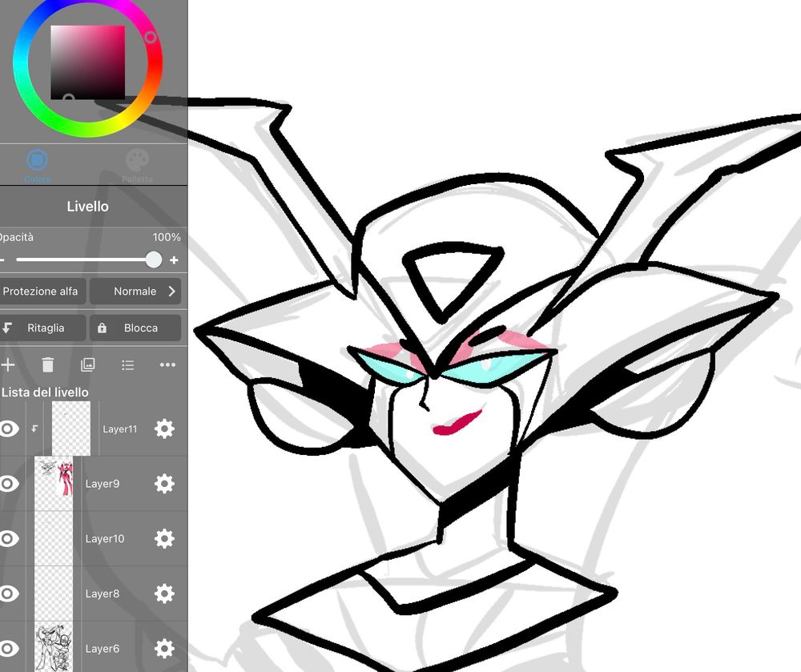Toggle Blocca layer lock
The image size is (801, 672).
click(x=135, y=328)
